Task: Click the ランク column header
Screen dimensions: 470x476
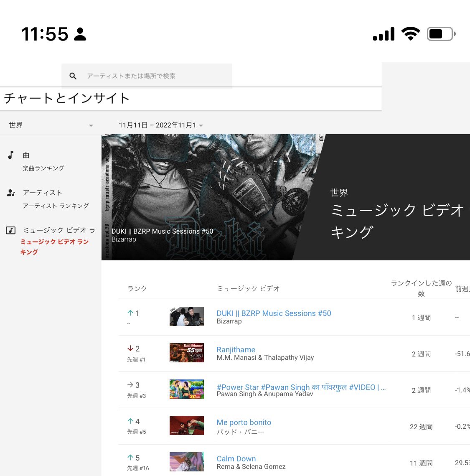Action: click(x=137, y=288)
